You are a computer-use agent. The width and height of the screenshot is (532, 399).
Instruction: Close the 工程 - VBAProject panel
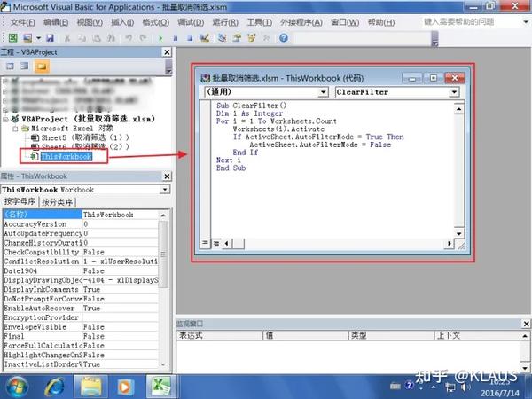[167, 52]
